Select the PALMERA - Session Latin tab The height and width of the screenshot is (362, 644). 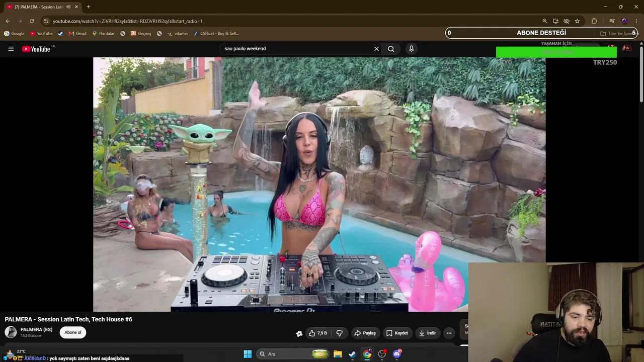[42, 7]
